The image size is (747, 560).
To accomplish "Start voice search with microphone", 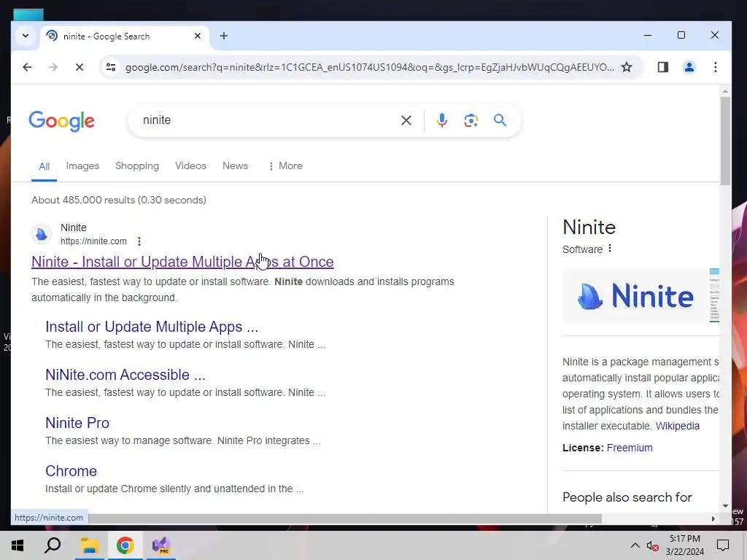I will point(441,120).
